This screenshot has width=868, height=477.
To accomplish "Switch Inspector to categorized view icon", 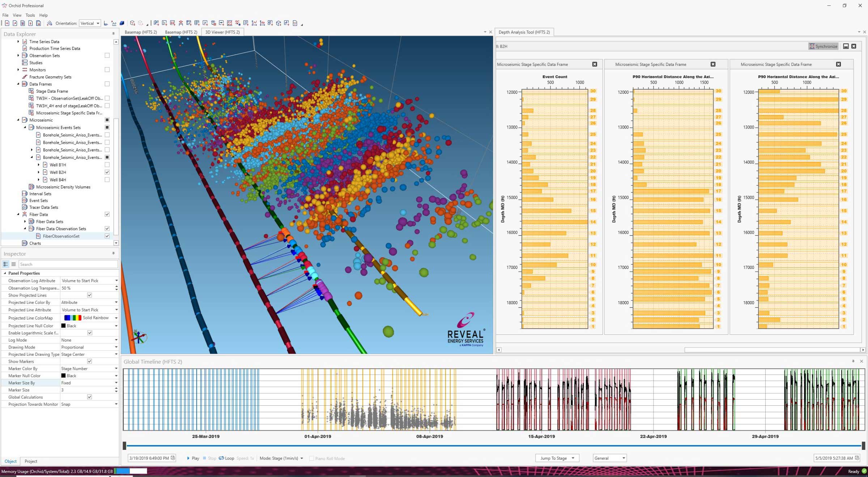I will click(6, 264).
